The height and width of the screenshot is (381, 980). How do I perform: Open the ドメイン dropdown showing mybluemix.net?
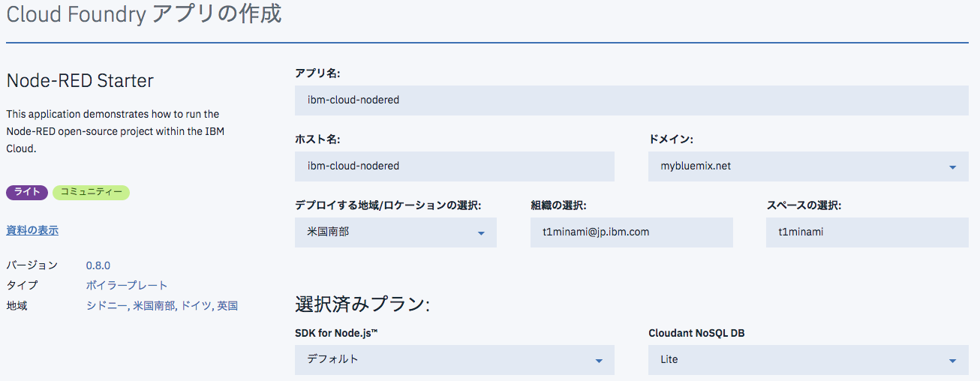pyautogui.click(x=808, y=166)
